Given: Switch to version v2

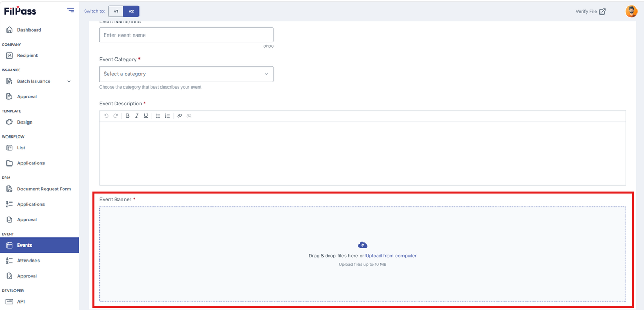Looking at the screenshot, I should [131, 11].
